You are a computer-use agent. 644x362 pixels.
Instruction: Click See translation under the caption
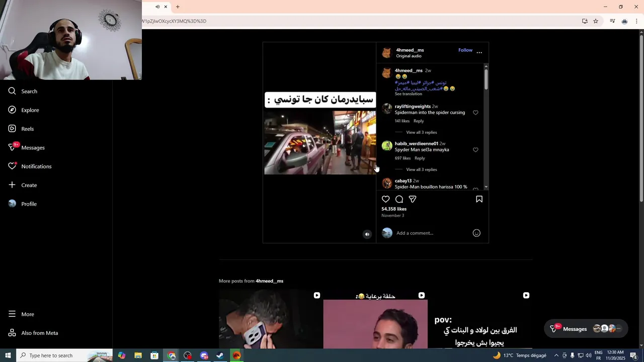coord(408,94)
